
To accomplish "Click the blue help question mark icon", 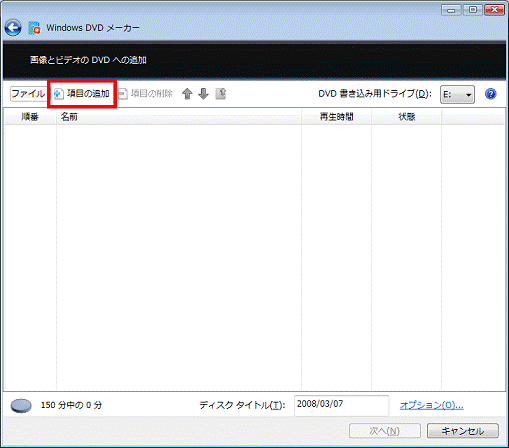I will pos(491,94).
